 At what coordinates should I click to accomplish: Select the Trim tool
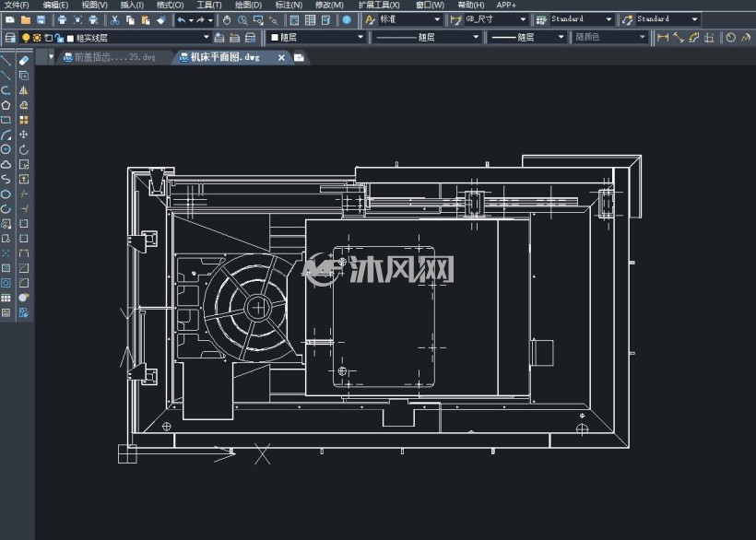point(24,194)
